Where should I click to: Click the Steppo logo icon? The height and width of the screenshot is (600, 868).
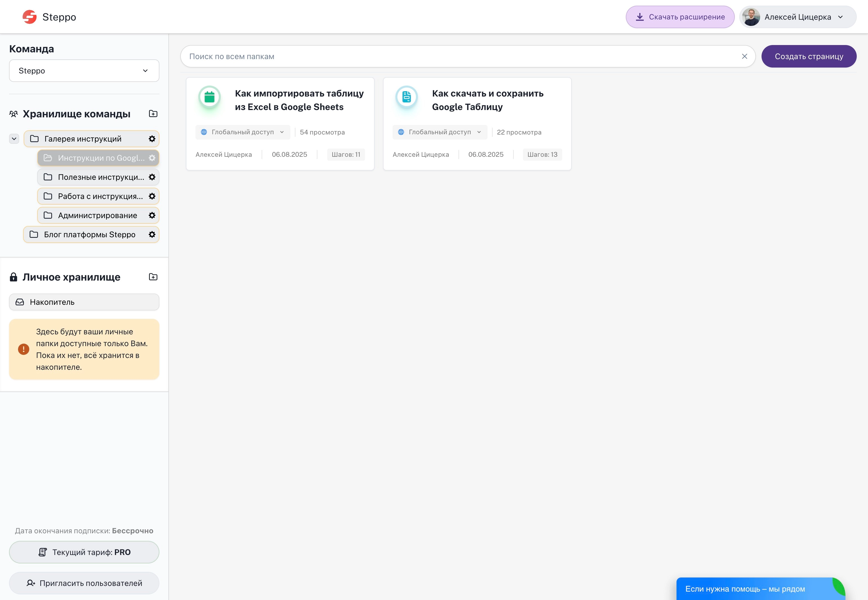(x=29, y=17)
